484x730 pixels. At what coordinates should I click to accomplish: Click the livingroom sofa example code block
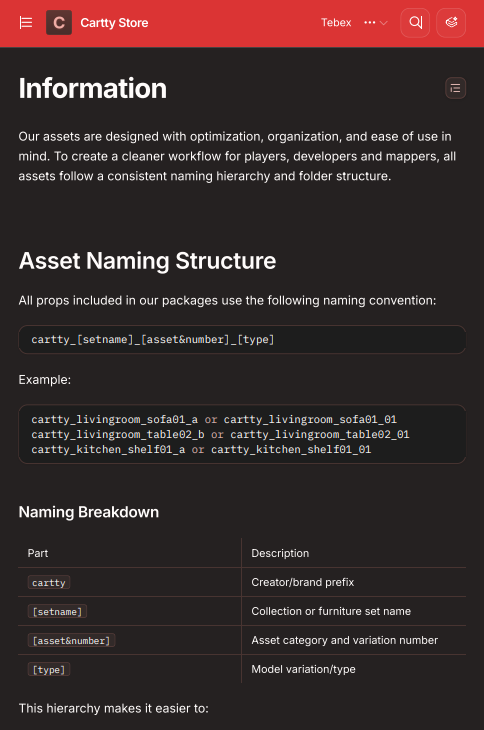pyautogui.click(x=242, y=434)
